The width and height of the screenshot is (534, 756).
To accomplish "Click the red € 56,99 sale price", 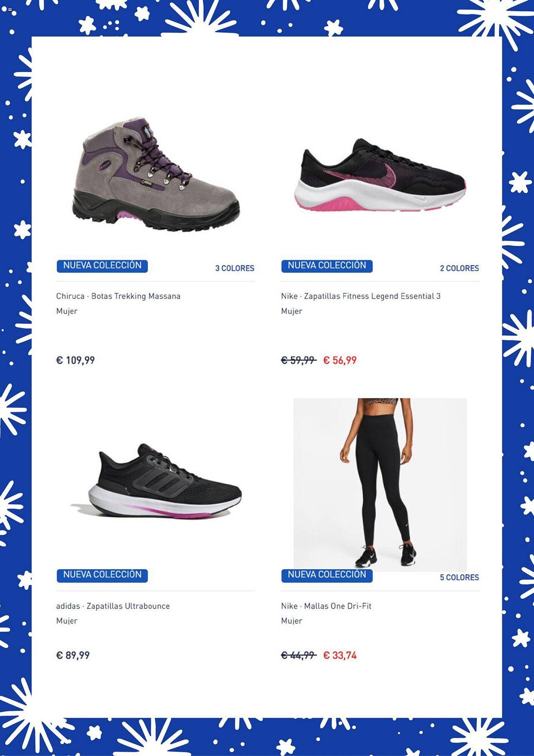I will pyautogui.click(x=340, y=360).
